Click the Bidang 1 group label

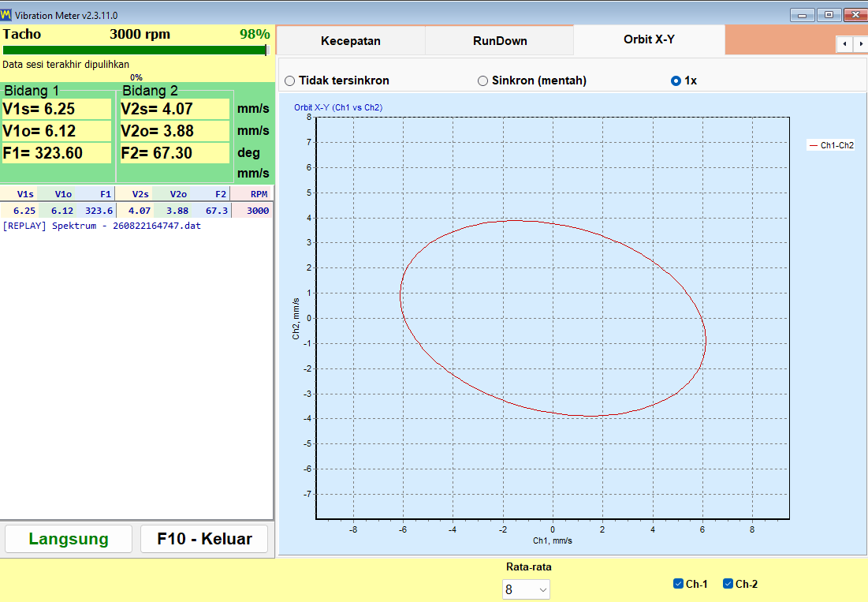[x=32, y=91]
